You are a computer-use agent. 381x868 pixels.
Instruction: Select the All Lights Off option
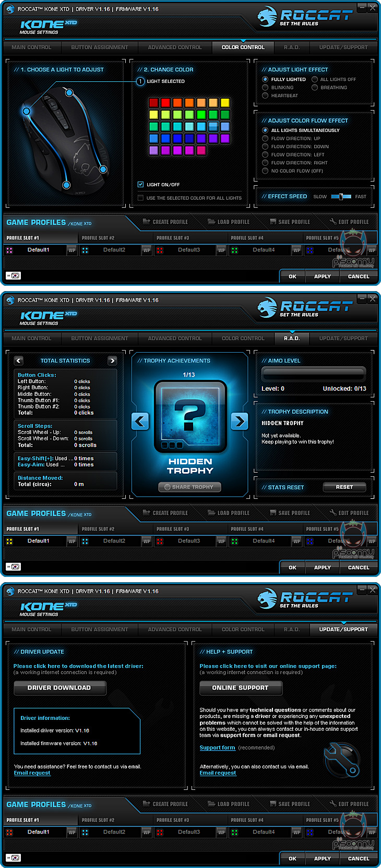315,79
